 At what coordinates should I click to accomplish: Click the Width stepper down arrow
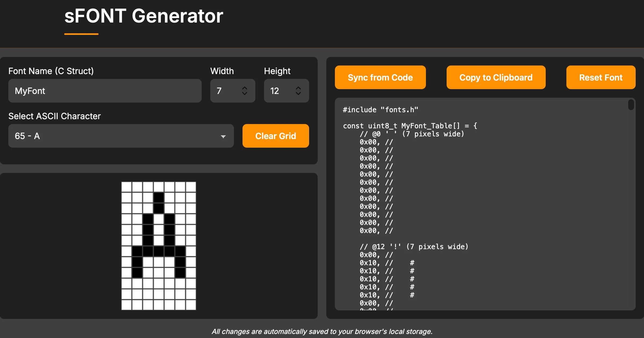245,94
